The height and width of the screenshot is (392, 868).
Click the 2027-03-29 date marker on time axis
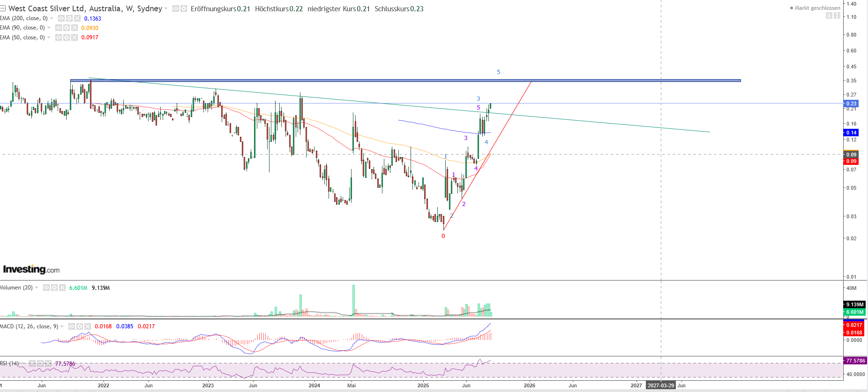point(661,385)
